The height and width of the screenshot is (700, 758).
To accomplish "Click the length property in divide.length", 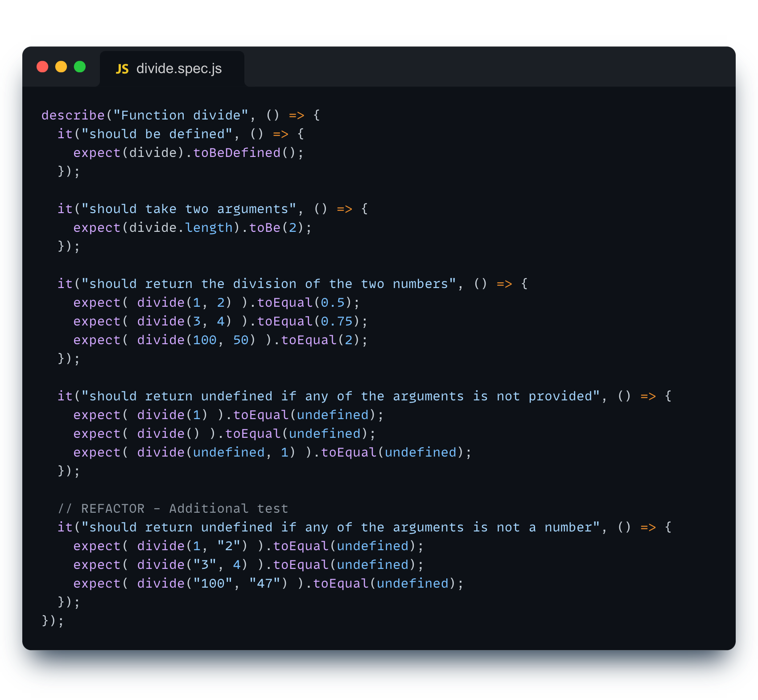I will click(209, 228).
